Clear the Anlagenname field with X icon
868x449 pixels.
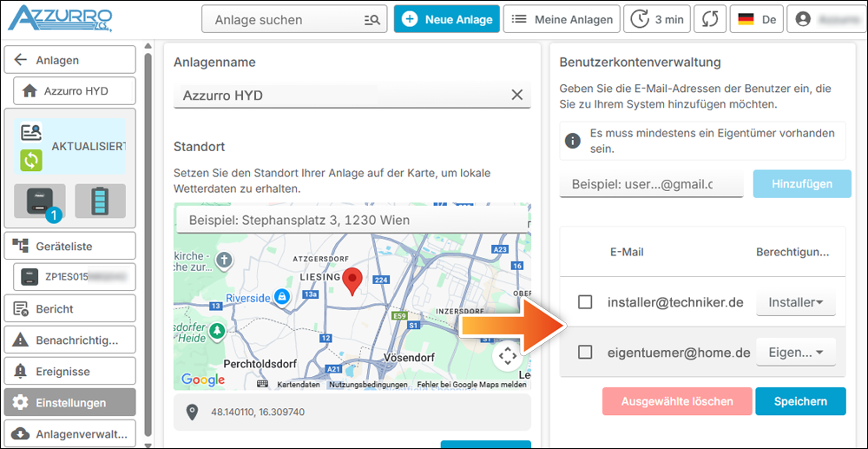pos(517,96)
